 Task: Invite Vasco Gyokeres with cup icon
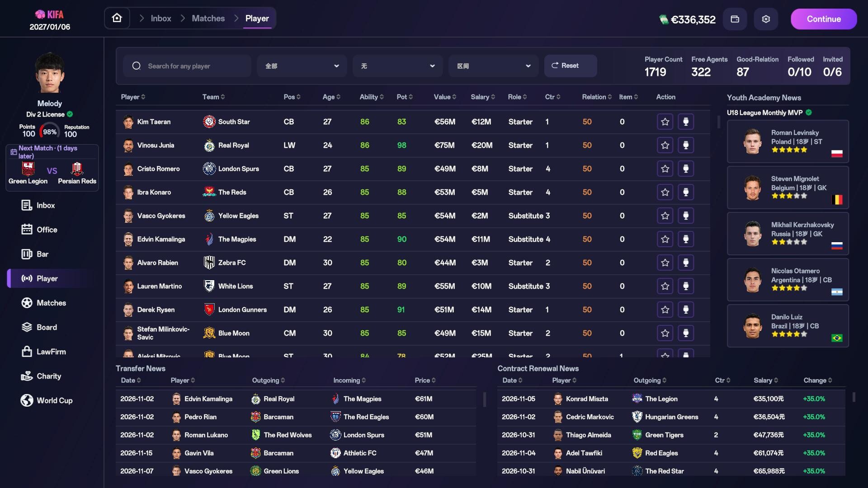tap(686, 216)
